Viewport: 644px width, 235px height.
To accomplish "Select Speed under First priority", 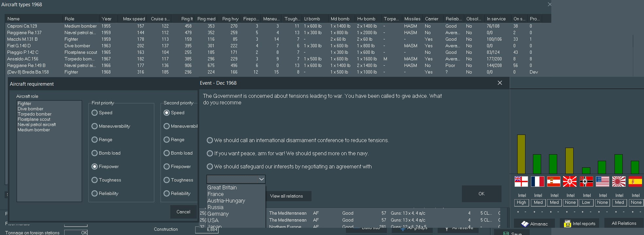I will coord(102,113).
